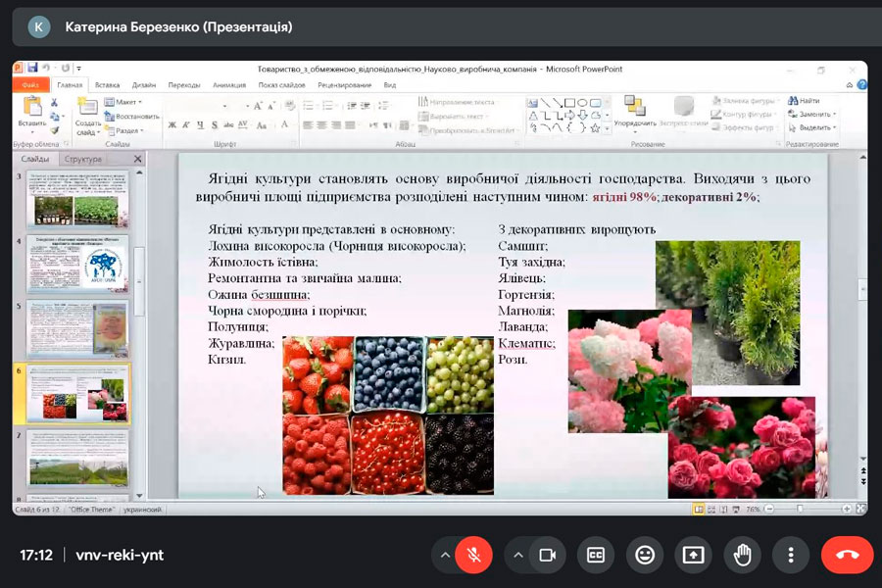Image resolution: width=882 pixels, height=588 pixels.
Task: Turn on closed captions
Action: pos(596,555)
